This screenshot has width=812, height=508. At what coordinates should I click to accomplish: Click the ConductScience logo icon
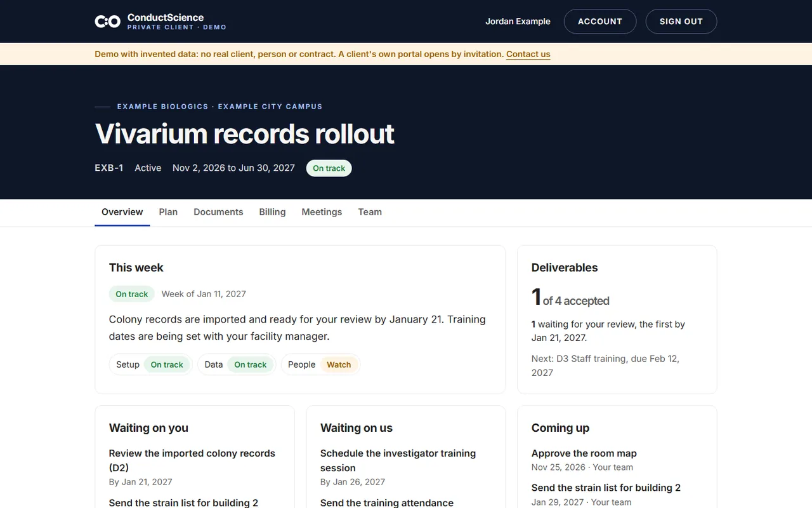pos(107,22)
